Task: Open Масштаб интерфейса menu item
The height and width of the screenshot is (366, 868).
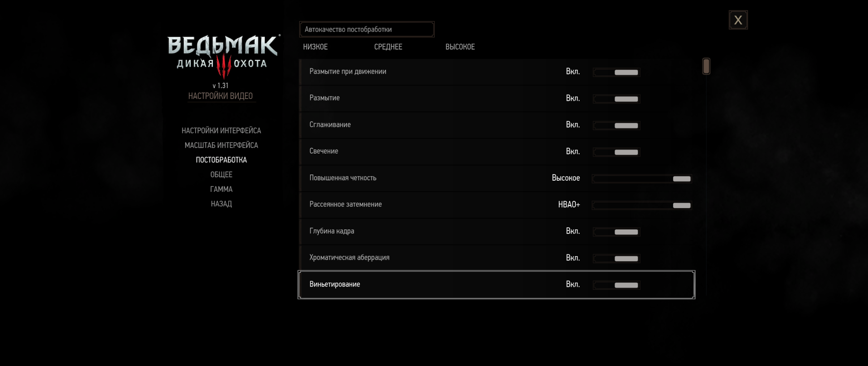Action: [221, 145]
